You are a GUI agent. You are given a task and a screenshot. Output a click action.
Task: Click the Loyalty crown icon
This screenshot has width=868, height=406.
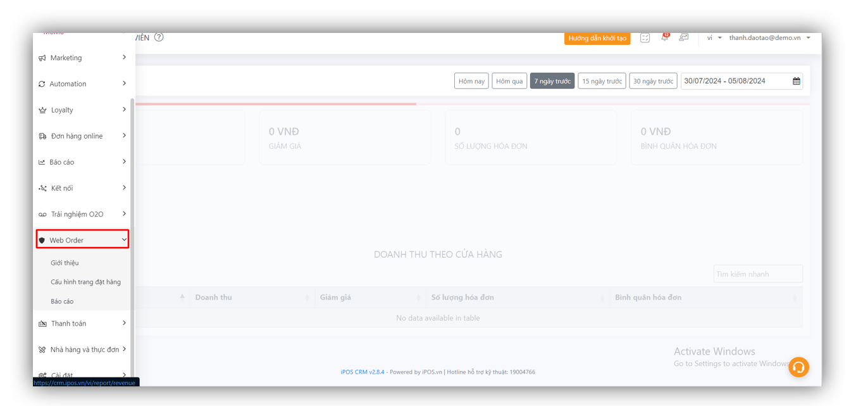pyautogui.click(x=42, y=110)
